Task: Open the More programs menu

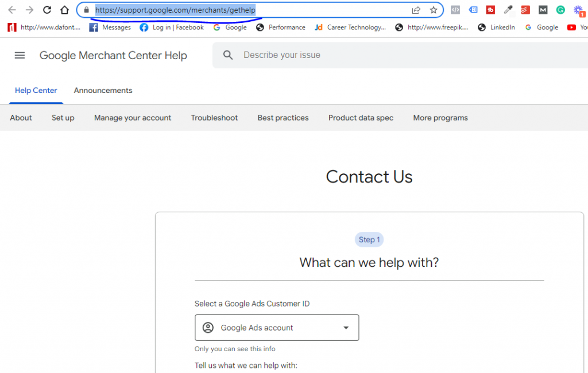Action: pos(440,118)
